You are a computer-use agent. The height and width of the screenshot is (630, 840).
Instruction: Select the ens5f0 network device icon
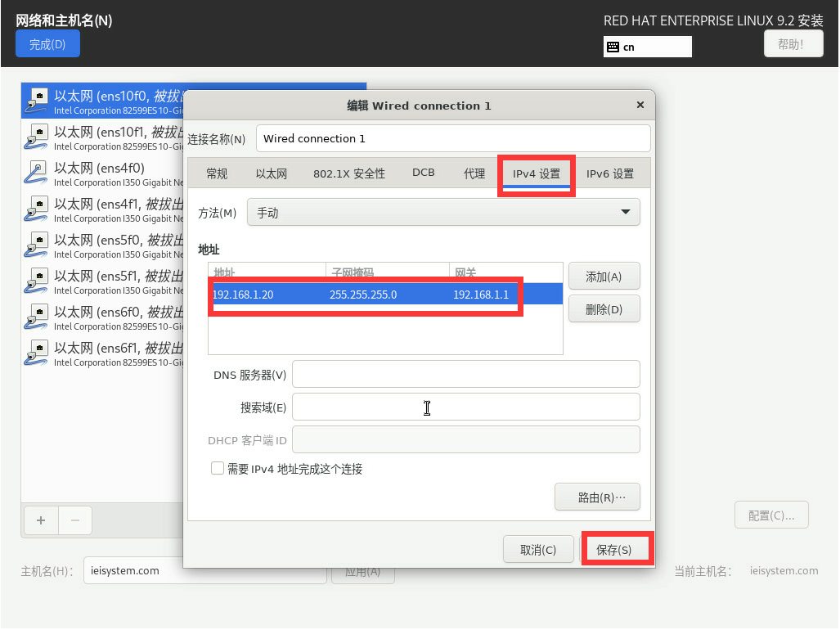tap(38, 244)
